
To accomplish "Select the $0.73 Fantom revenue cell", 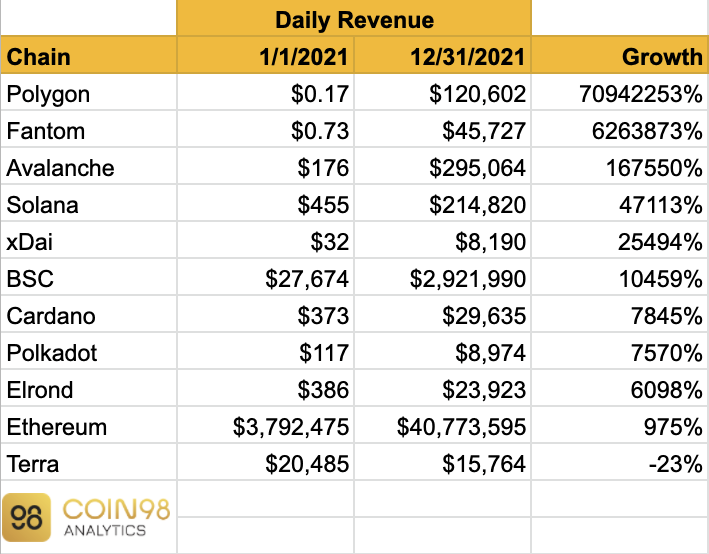I will click(265, 129).
